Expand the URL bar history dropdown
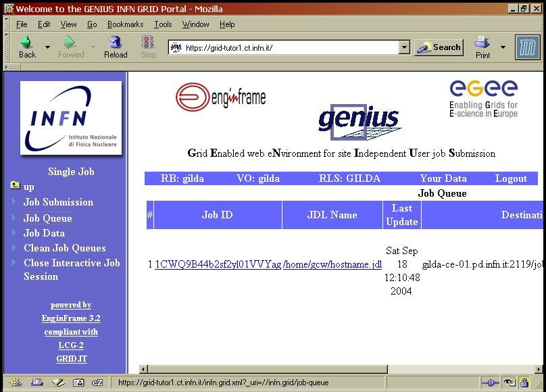Screen dimensions: 546x392 point(404,47)
